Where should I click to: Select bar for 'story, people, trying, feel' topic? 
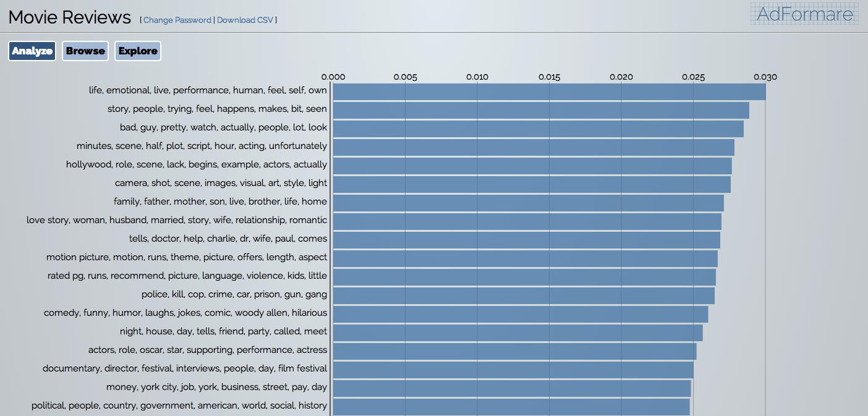[x=541, y=110]
